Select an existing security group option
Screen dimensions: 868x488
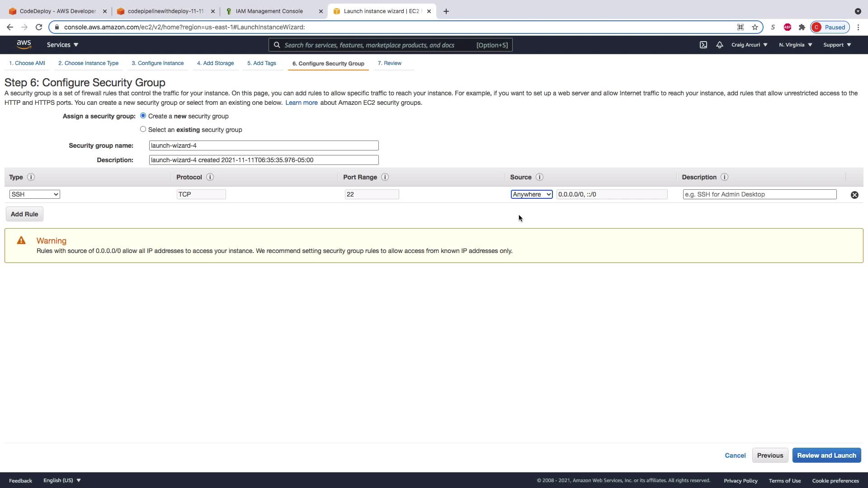pos(143,129)
